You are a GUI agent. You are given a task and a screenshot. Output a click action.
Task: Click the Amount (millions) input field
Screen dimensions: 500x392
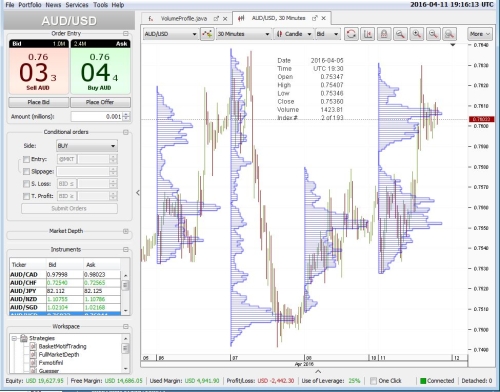(x=97, y=116)
